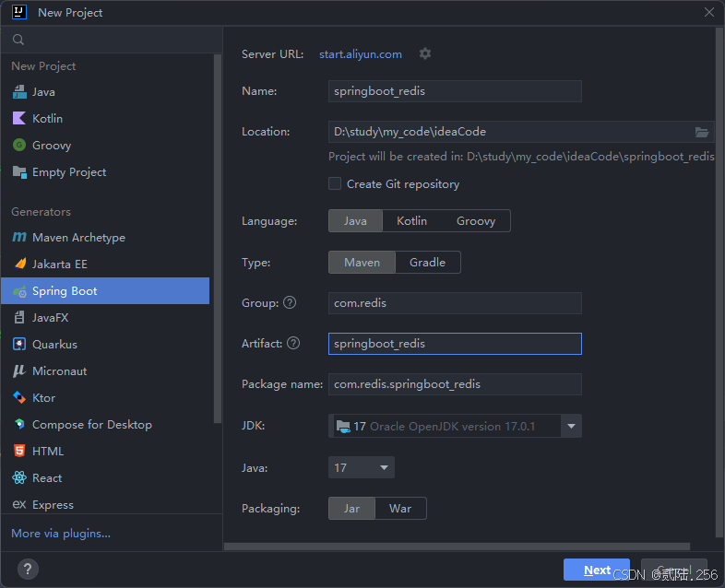The height and width of the screenshot is (588, 725).
Task: Open server URL settings gear
Action: click(x=425, y=53)
